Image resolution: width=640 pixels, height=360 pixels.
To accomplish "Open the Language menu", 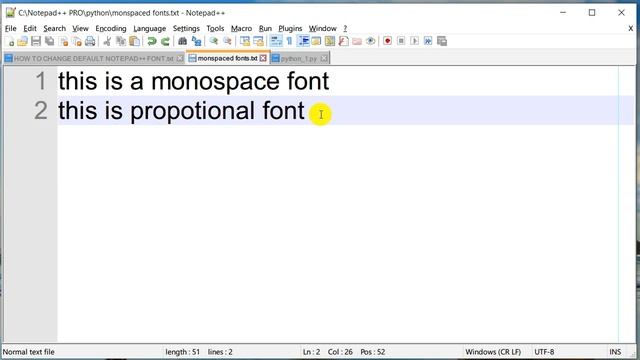I will click(149, 29).
